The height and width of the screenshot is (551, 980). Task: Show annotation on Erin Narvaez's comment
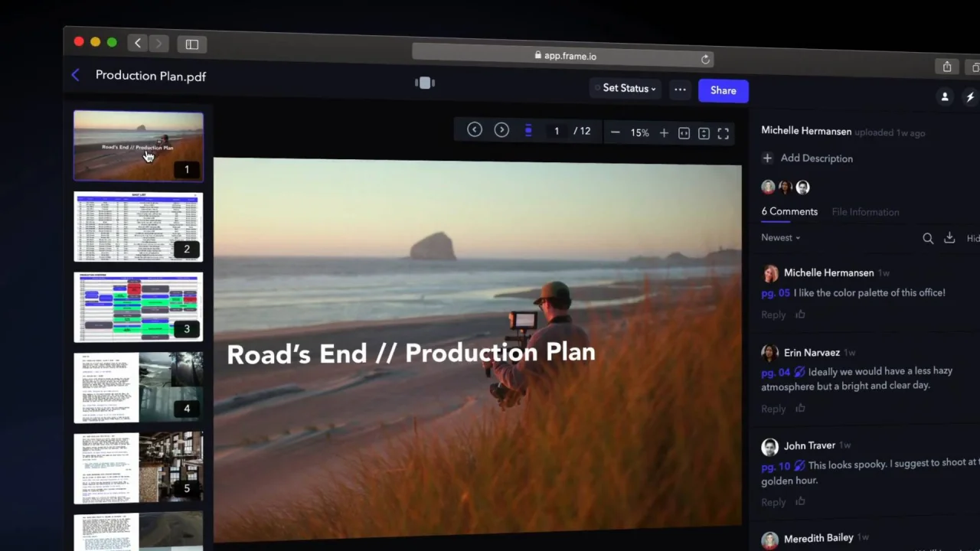pos(799,371)
